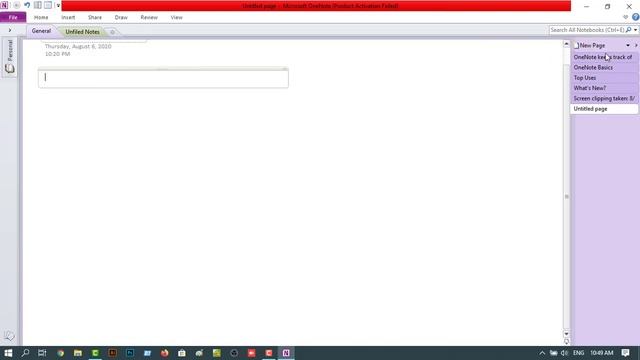Open the search scope dropdown arrow
Image resolution: width=640 pixels, height=360 pixels.
point(636,30)
